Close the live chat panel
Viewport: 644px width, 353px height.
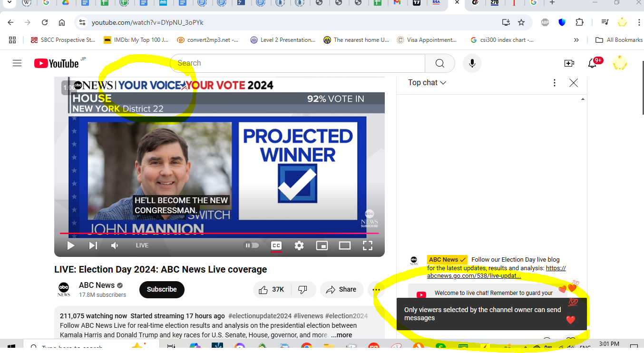(x=574, y=83)
